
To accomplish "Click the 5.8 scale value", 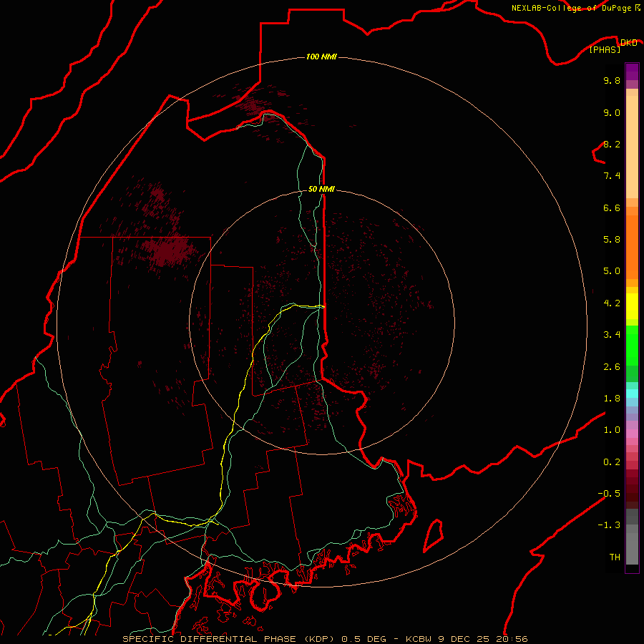I will point(612,240).
